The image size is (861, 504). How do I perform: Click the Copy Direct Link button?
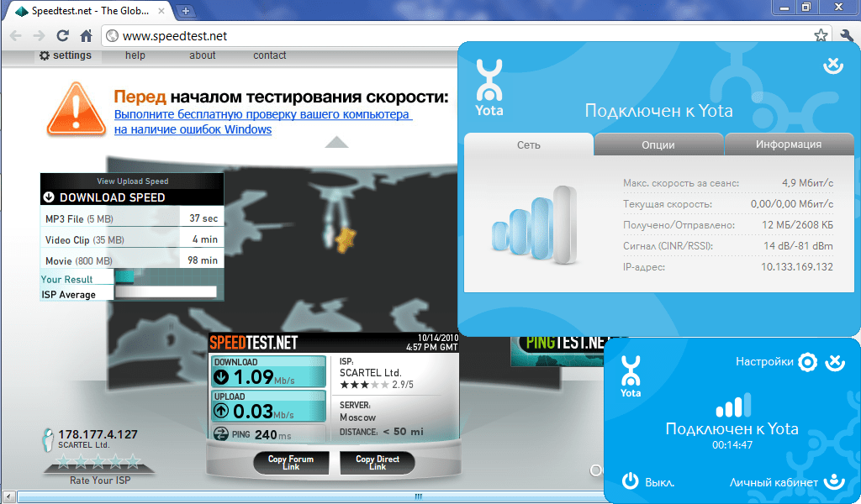click(x=378, y=463)
